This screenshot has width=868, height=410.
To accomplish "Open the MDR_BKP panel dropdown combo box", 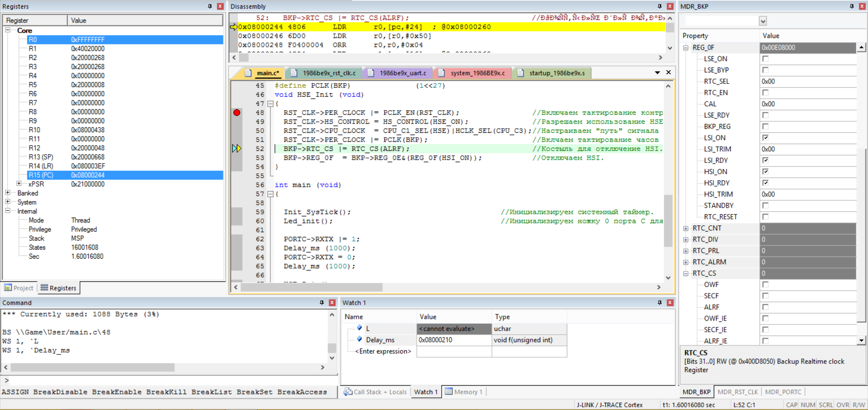I will (763, 21).
